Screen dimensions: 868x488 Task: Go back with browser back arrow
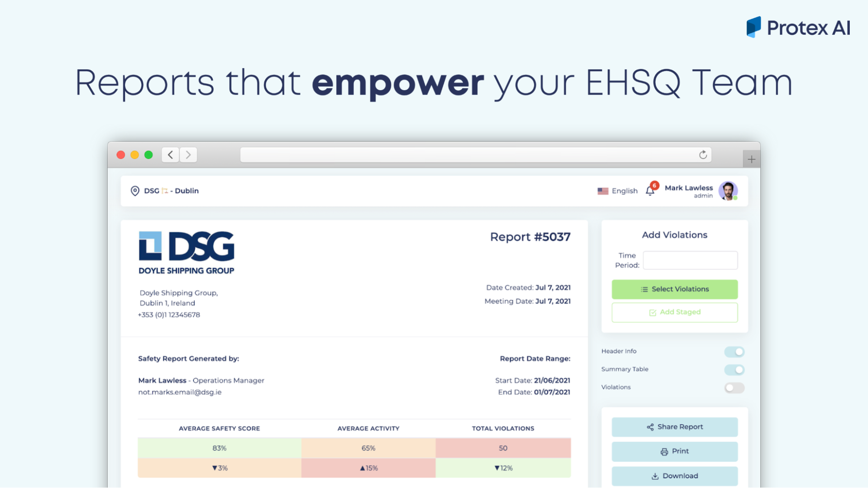point(171,155)
